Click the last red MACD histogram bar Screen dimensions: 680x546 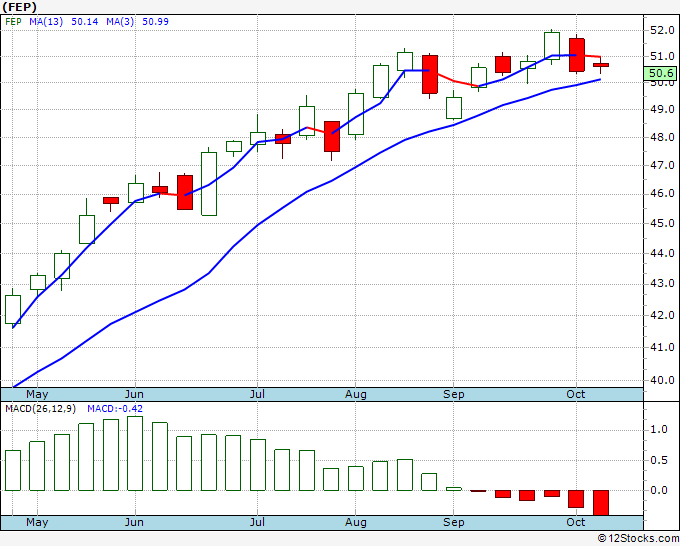coord(601,503)
